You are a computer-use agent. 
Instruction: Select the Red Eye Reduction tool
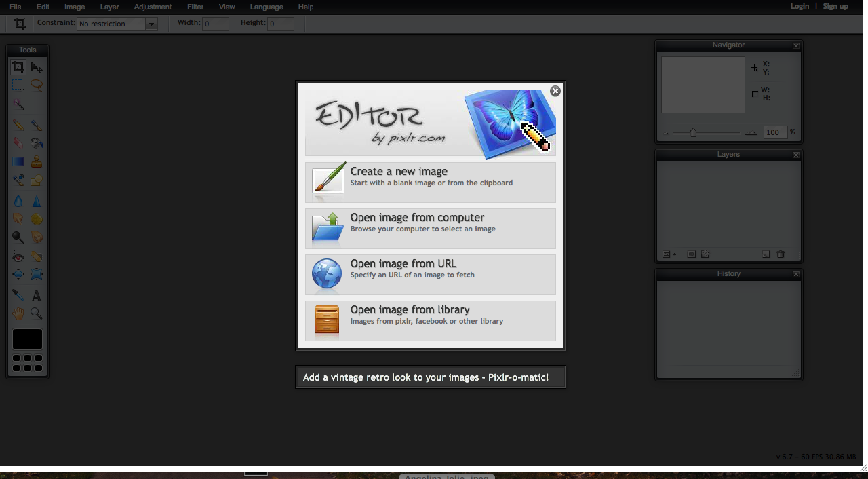click(18, 256)
